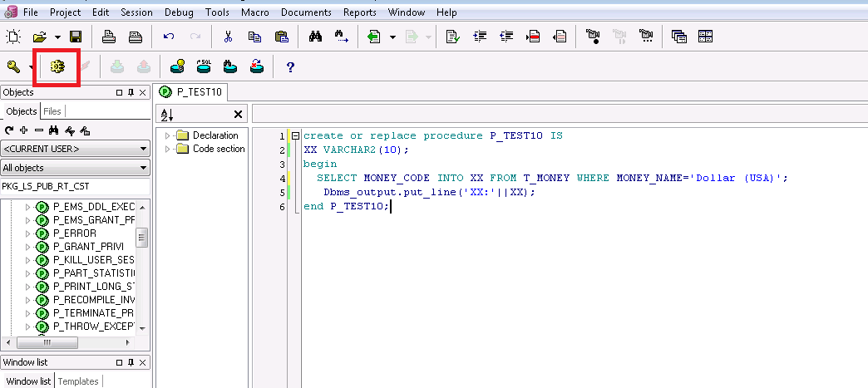868x388 pixels.
Task: Click the minus icon in Objects toolbar
Action: [x=39, y=130]
